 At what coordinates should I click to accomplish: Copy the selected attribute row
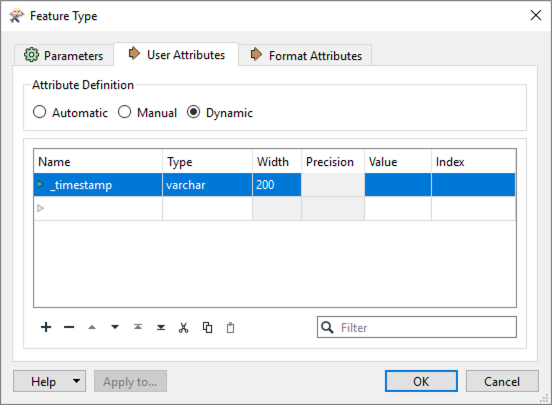(x=207, y=328)
